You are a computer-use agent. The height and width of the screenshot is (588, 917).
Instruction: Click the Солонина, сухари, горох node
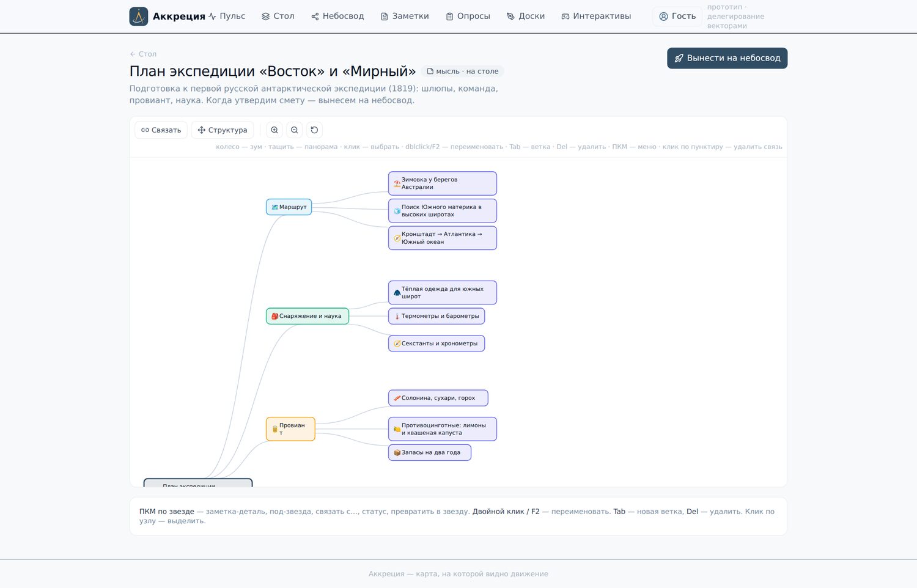coord(438,398)
